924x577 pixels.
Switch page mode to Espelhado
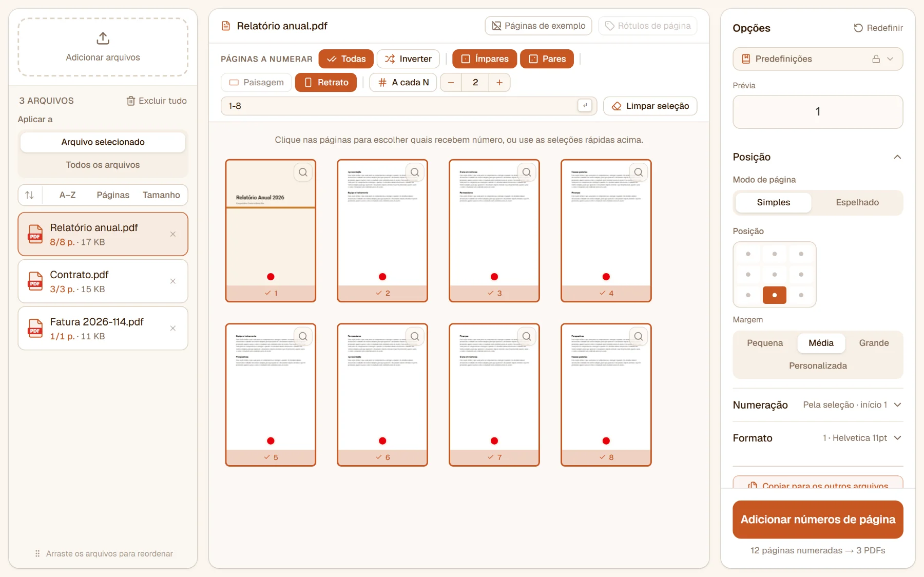857,202
